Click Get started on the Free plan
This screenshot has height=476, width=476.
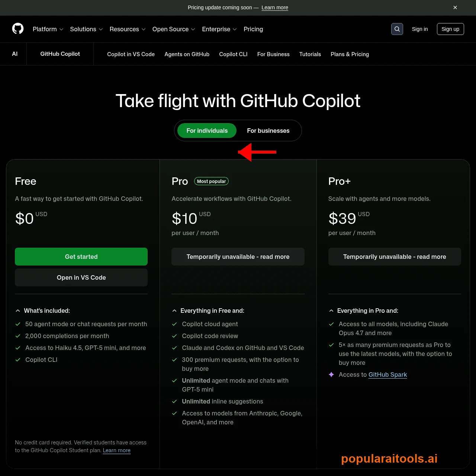(81, 256)
